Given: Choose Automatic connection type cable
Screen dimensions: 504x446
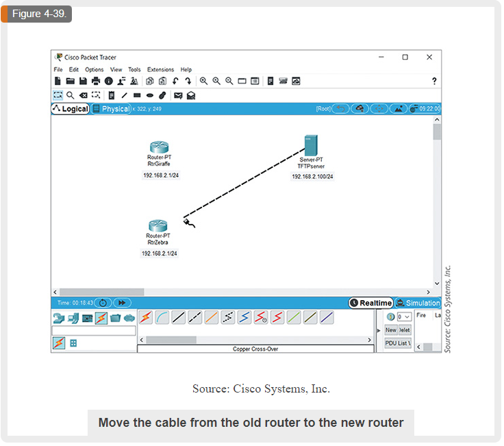Looking at the screenshot, I should [x=146, y=318].
